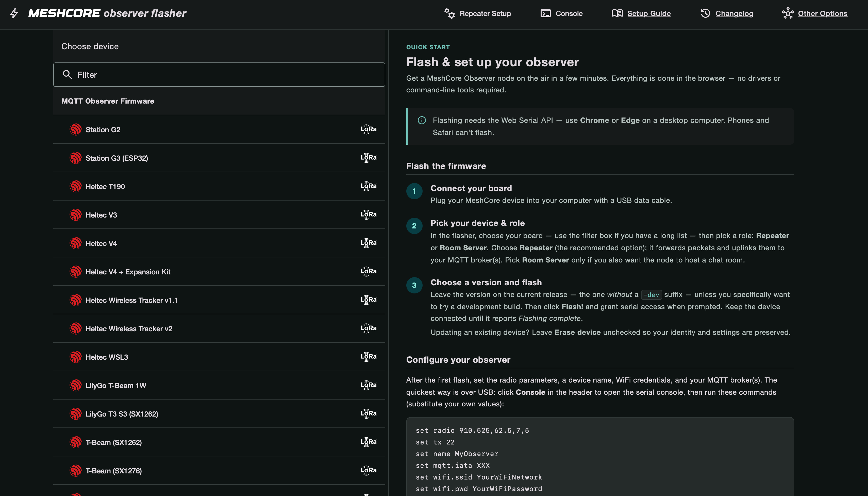This screenshot has width=868, height=496.
Task: Click the LoRa badge on Heltec Wireless Tracker v1.1 row
Action: coord(369,300)
